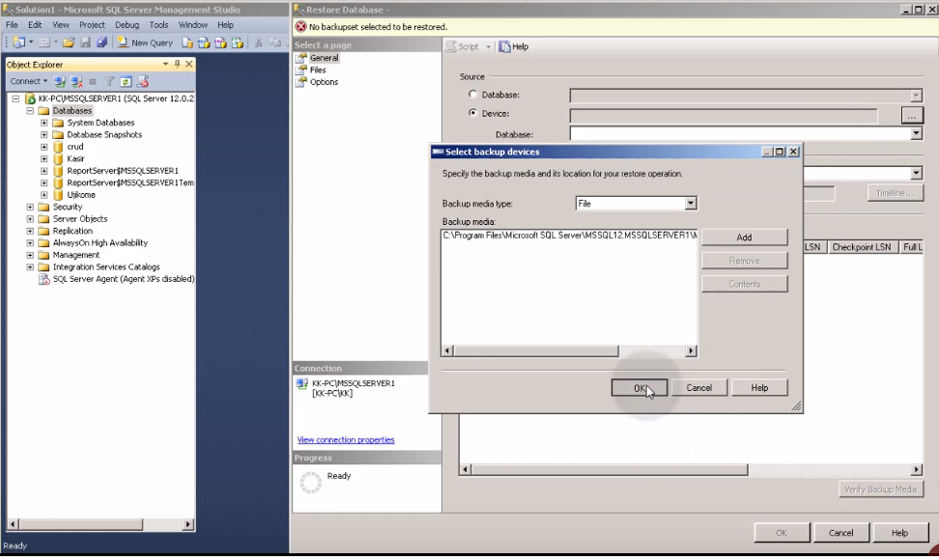This screenshot has height=560, width=939.
Task: Click the Cut scissors icon
Action: coord(259,42)
